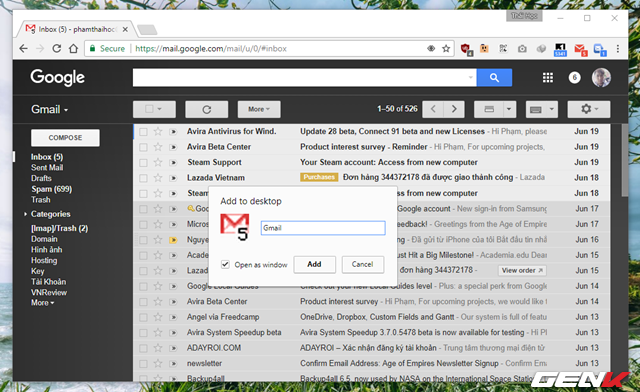640x392 pixels.
Task: Click the View order button
Action: [x=522, y=271]
